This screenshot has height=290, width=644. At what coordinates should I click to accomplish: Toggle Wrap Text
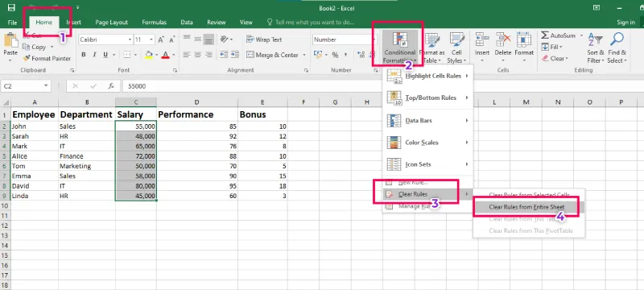click(x=264, y=39)
